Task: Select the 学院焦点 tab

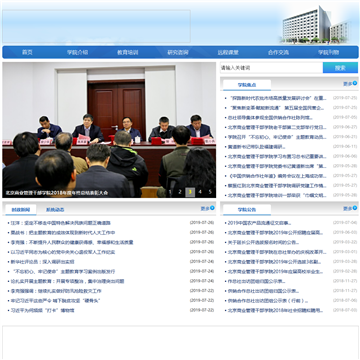Action: point(247,85)
